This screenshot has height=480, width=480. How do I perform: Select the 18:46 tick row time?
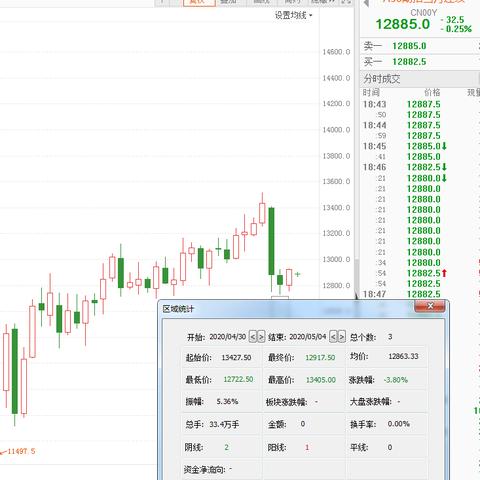click(x=374, y=167)
